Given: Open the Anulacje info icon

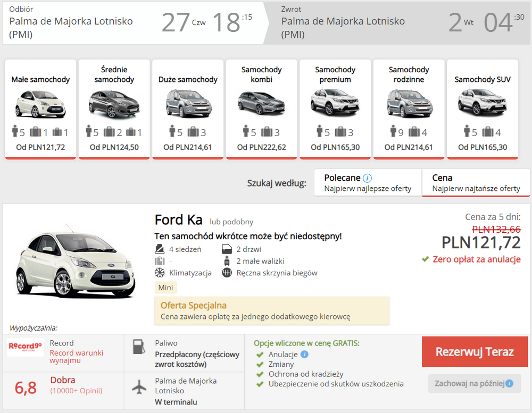Looking at the screenshot, I should 305,355.
